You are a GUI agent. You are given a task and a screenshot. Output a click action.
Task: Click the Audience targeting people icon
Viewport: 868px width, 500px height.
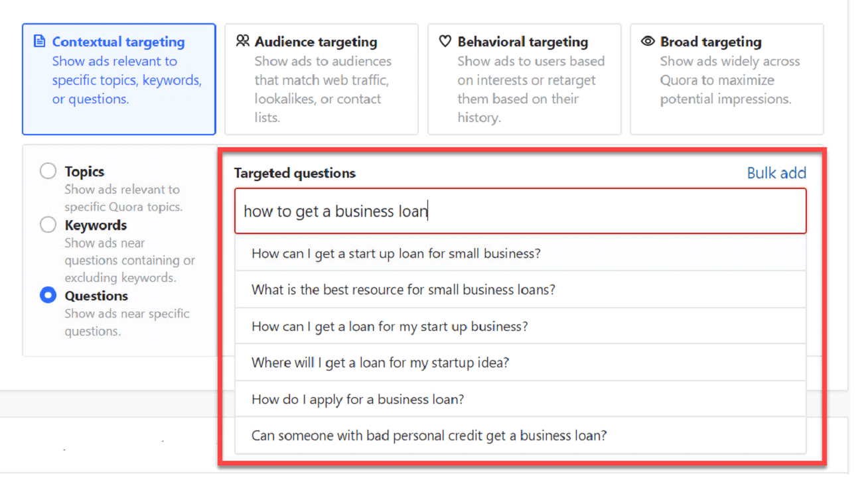click(242, 41)
